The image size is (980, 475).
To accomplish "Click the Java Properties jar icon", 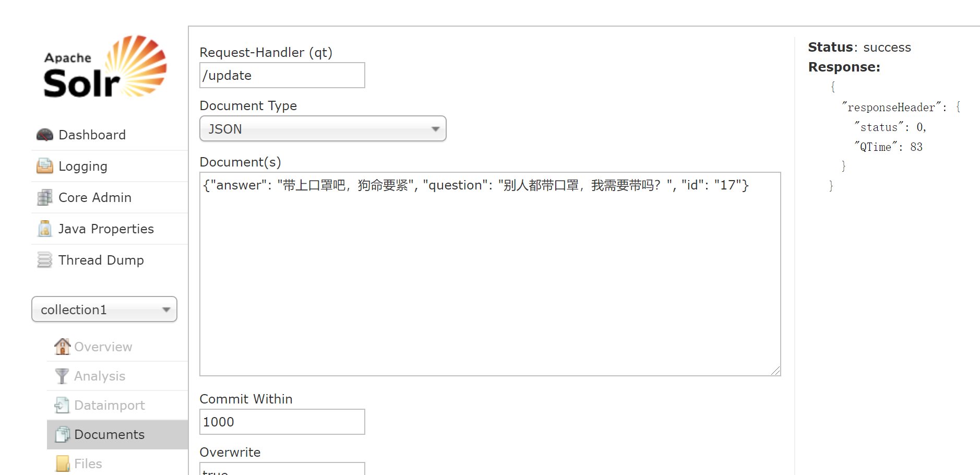I will [x=44, y=229].
